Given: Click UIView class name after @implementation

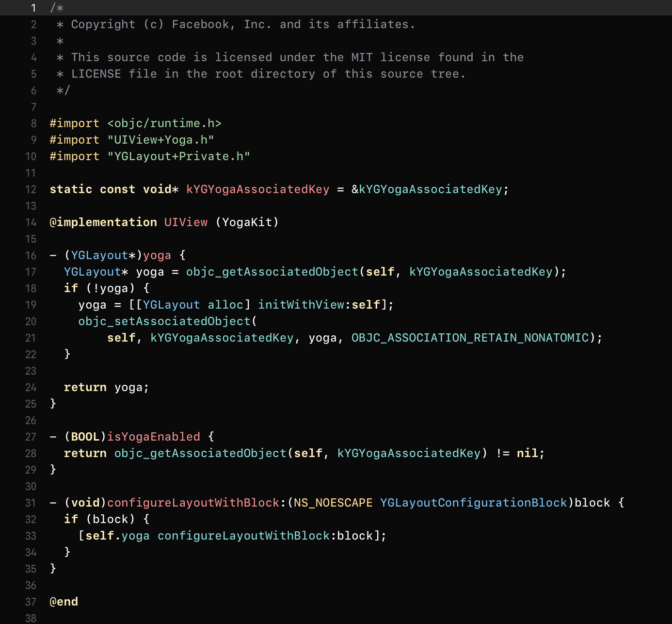Looking at the screenshot, I should pyautogui.click(x=186, y=222).
